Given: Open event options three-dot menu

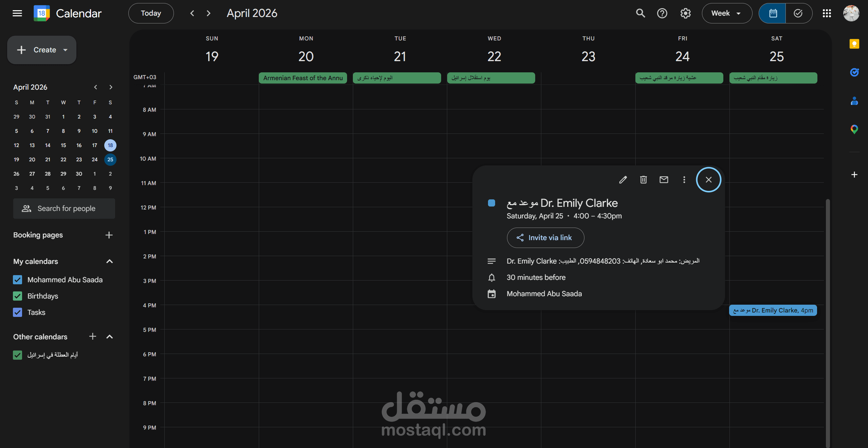Looking at the screenshot, I should tap(684, 180).
